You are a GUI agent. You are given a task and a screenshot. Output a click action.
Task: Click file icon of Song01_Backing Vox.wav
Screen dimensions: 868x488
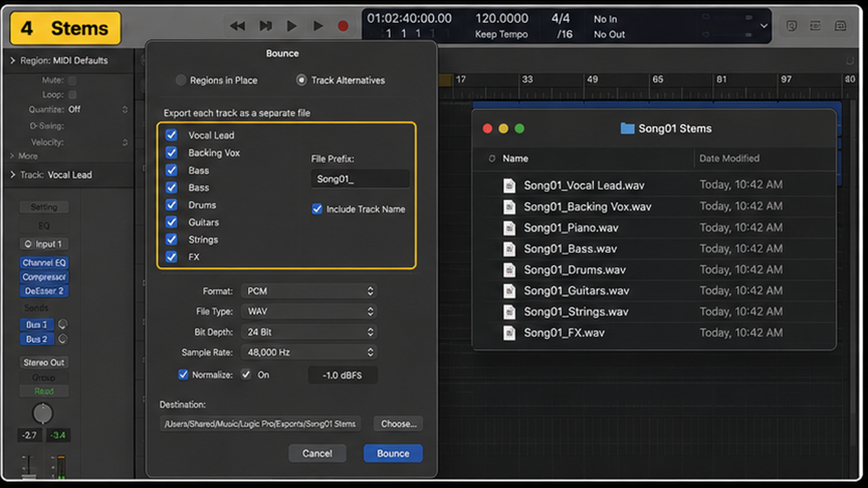(x=509, y=206)
